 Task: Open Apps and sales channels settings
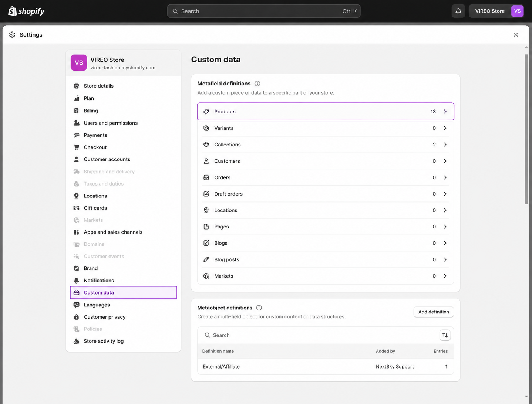123,232
